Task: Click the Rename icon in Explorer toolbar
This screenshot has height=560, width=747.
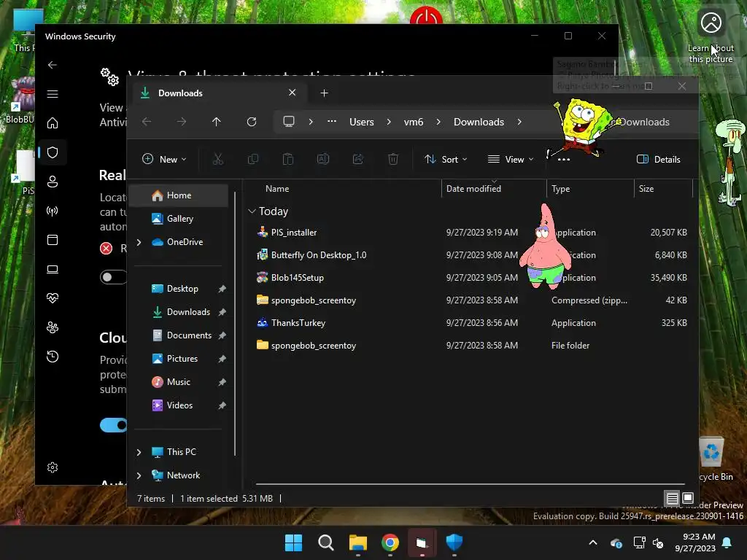Action: click(x=323, y=159)
